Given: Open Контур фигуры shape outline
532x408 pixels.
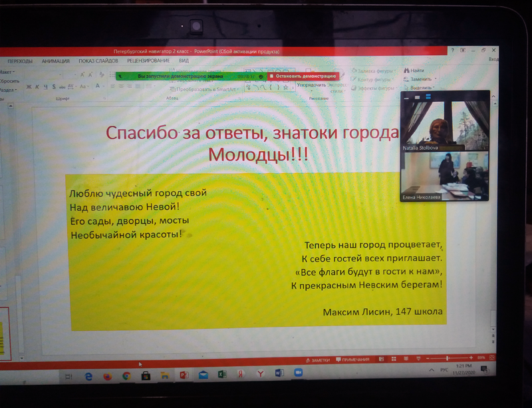Looking at the screenshot, I should pos(372,79).
